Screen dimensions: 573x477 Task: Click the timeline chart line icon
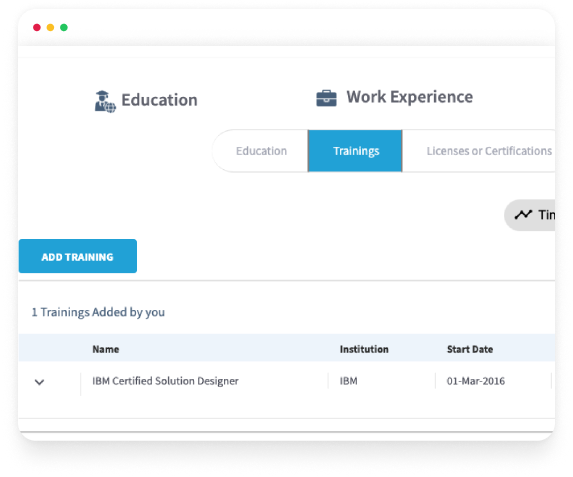click(x=523, y=215)
